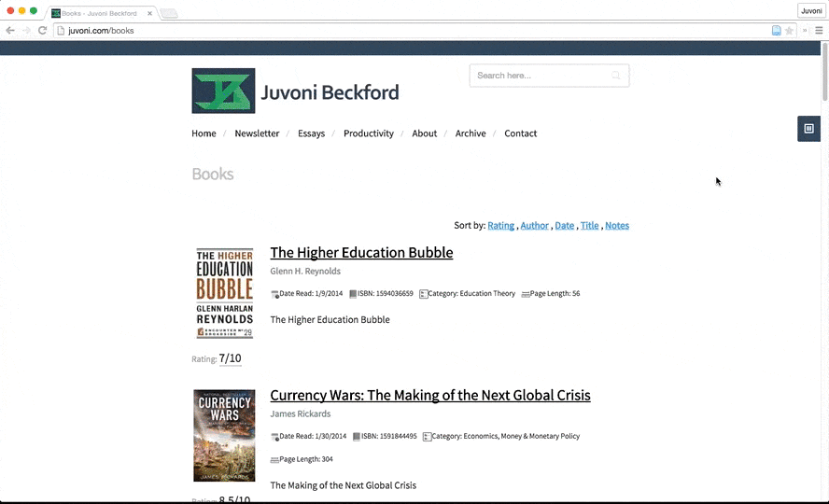829x504 pixels.
Task: Click the 7/10 rating value
Action: pos(230,358)
